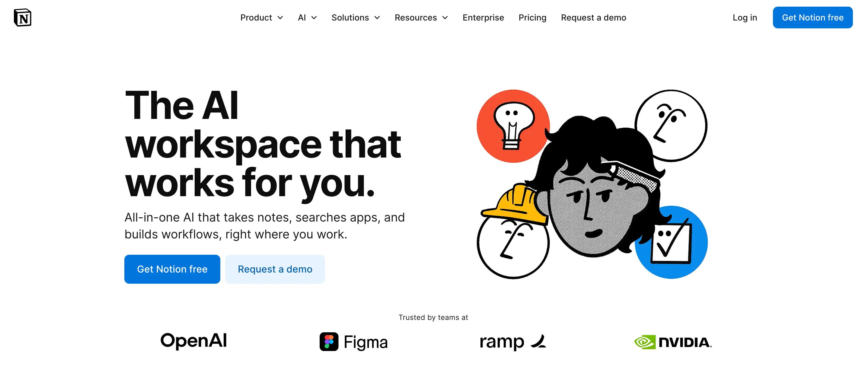Expand the Product dropdown menu

pos(261,18)
